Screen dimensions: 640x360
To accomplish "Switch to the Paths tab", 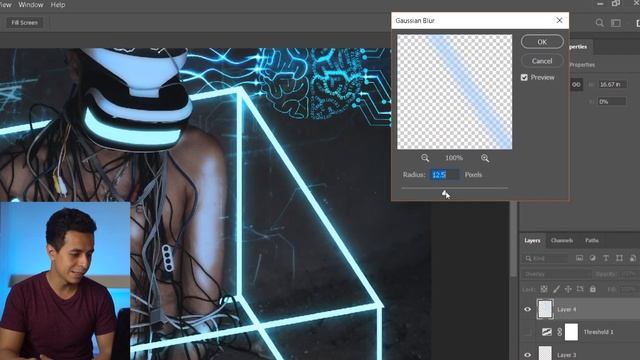I will point(592,240).
